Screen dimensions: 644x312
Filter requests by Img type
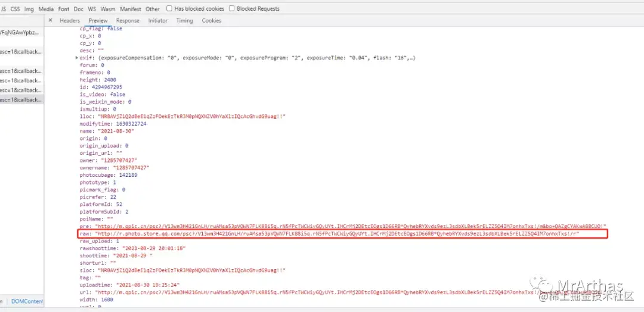click(x=29, y=8)
